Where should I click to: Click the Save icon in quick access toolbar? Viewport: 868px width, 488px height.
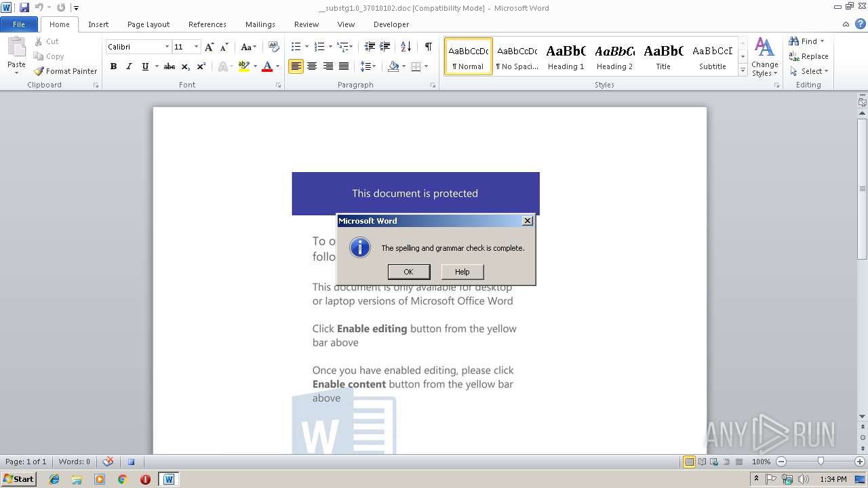24,7
